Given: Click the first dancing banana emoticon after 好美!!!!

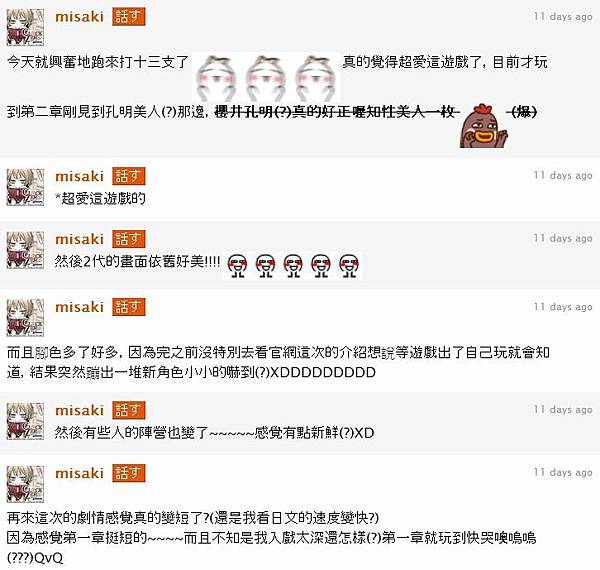Looking at the screenshot, I should pyautogui.click(x=237, y=265).
